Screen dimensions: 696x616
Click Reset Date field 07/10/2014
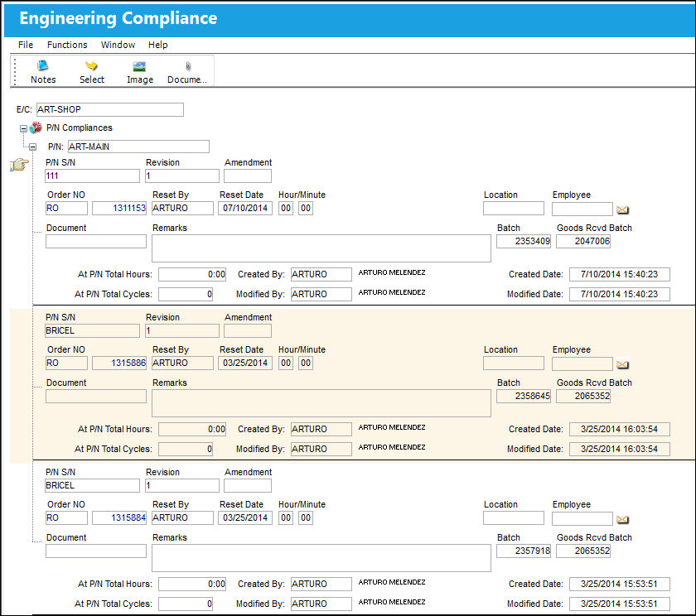click(245, 208)
